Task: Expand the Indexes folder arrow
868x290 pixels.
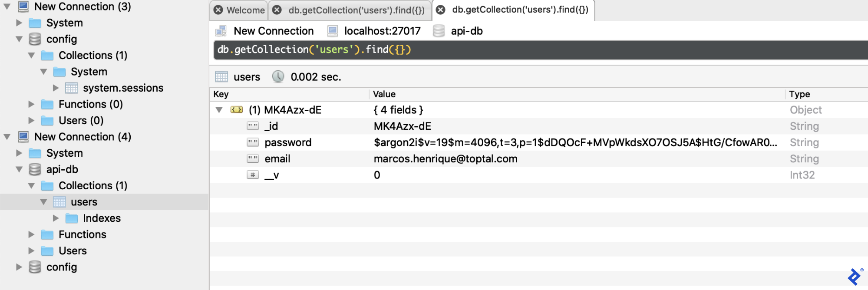Action: (56, 218)
